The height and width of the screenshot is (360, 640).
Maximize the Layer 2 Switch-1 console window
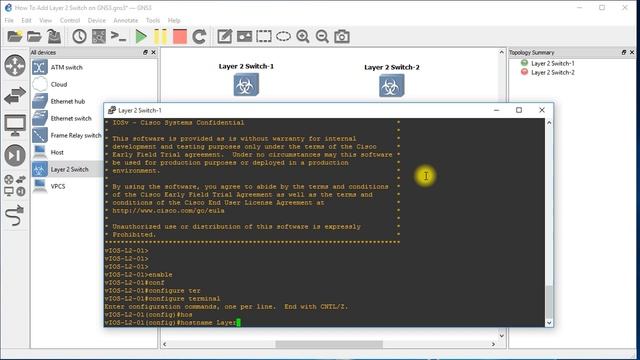(519, 110)
